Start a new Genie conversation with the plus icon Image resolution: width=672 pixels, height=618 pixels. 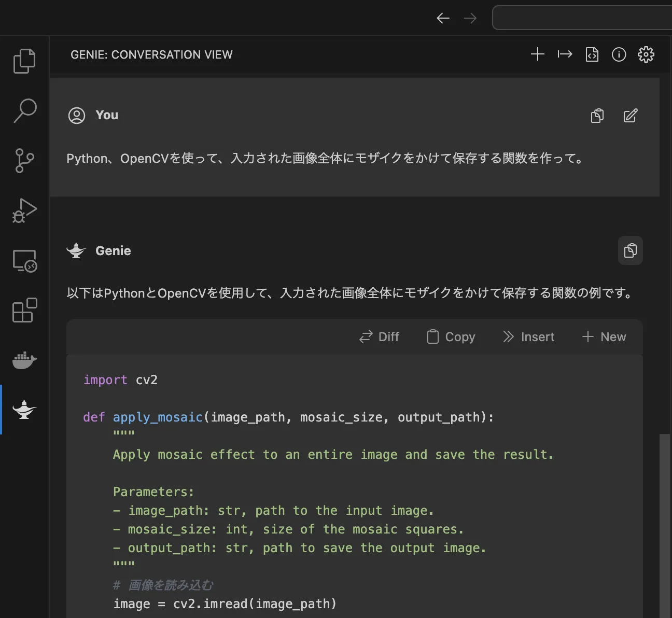pos(538,54)
